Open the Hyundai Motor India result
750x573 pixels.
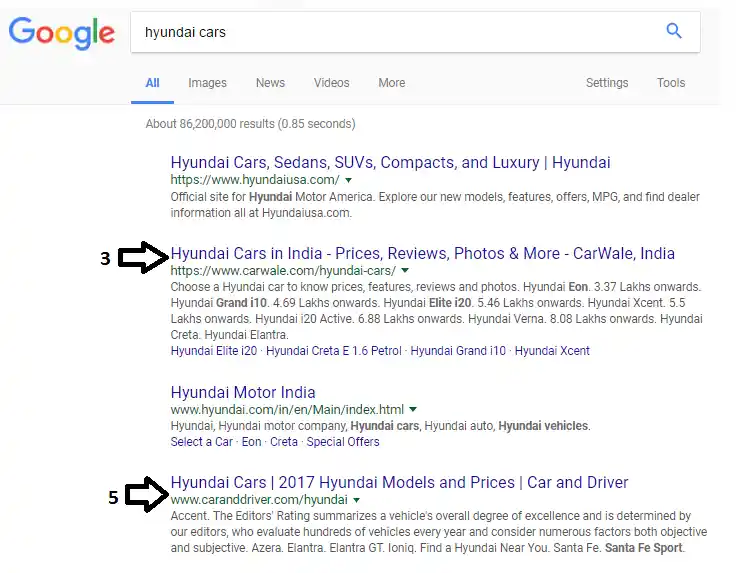pyautogui.click(x=243, y=392)
